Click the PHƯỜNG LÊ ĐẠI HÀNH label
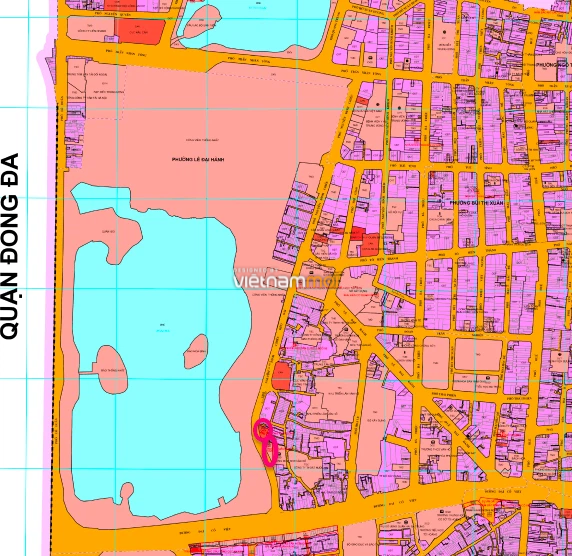The height and width of the screenshot is (556, 572). click(x=198, y=159)
